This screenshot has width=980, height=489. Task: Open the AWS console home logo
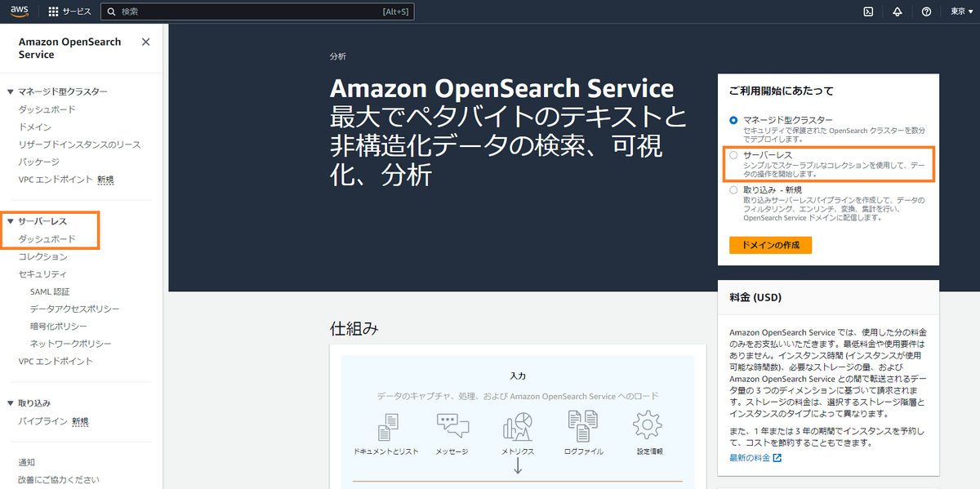coord(20,11)
